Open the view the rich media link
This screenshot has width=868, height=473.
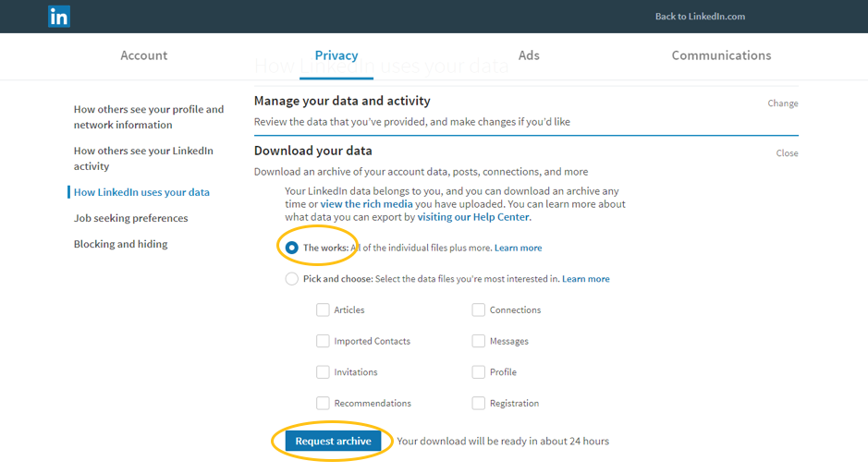(x=366, y=204)
